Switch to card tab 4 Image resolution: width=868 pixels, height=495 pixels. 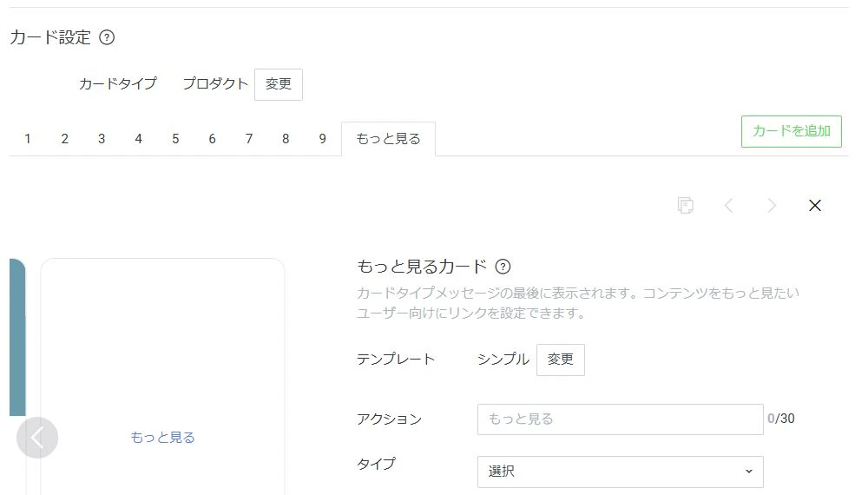point(138,139)
